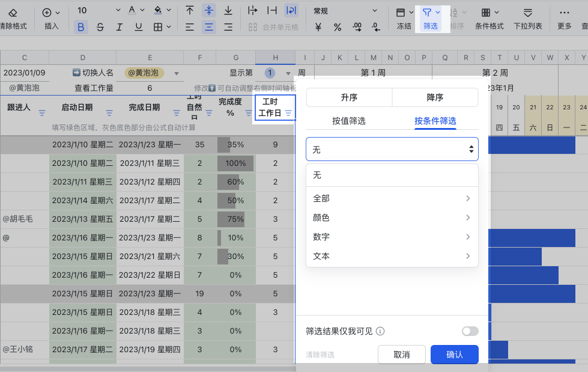Screen dimensions: 588x372
Task: Toggle the 筛选结果仅我可见 switch
Action: click(470, 331)
